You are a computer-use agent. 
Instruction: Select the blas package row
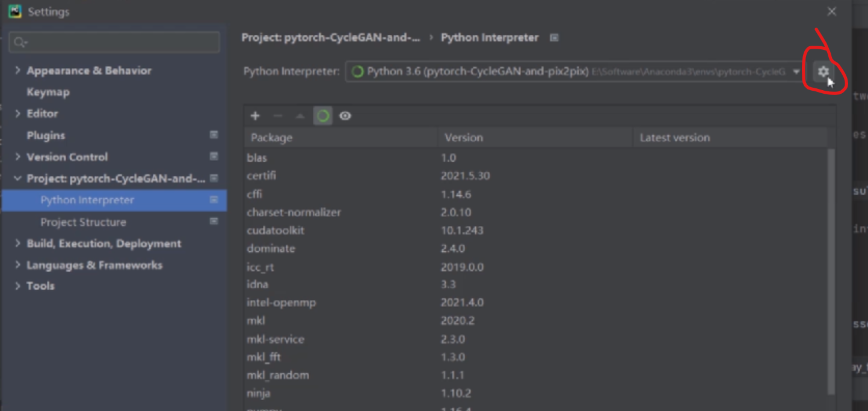click(535, 157)
